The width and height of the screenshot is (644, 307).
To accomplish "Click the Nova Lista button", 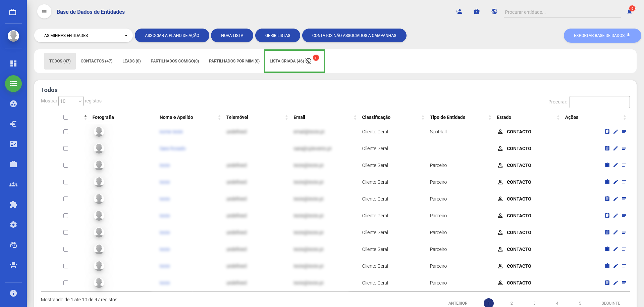I will (232, 36).
